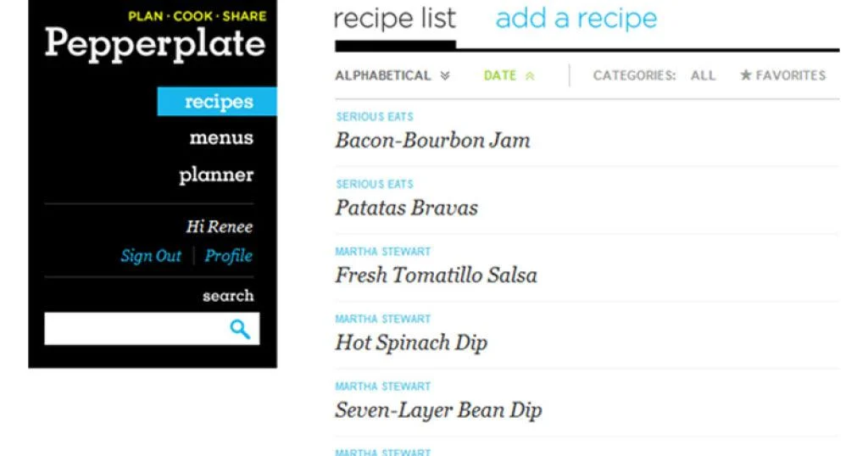Open the Bacon-Bourbon Jam recipe
Viewport: 868px width, 456px height.
tap(432, 141)
